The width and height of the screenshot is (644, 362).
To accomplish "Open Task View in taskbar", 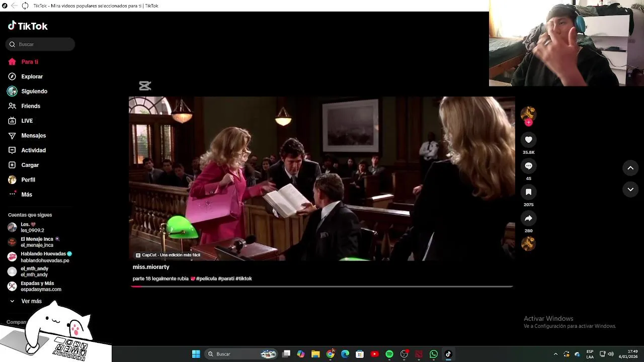I will [x=286, y=354].
